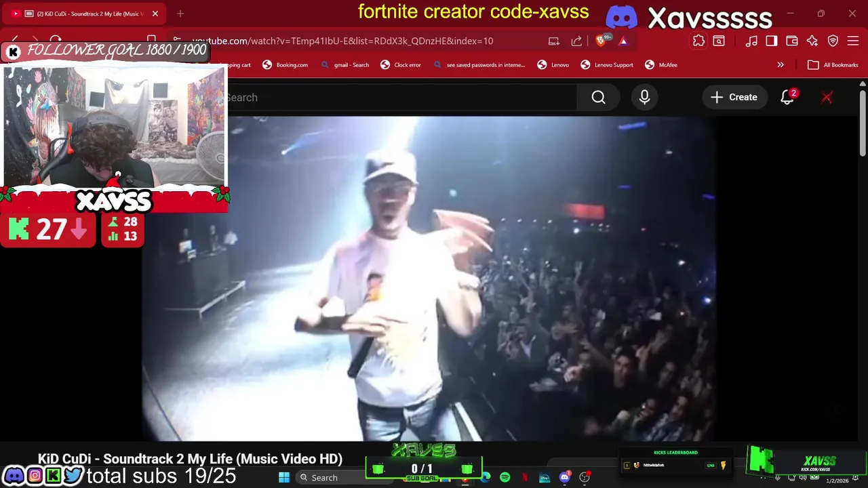
Task: Open YouTube notifications bell
Action: pos(787,98)
